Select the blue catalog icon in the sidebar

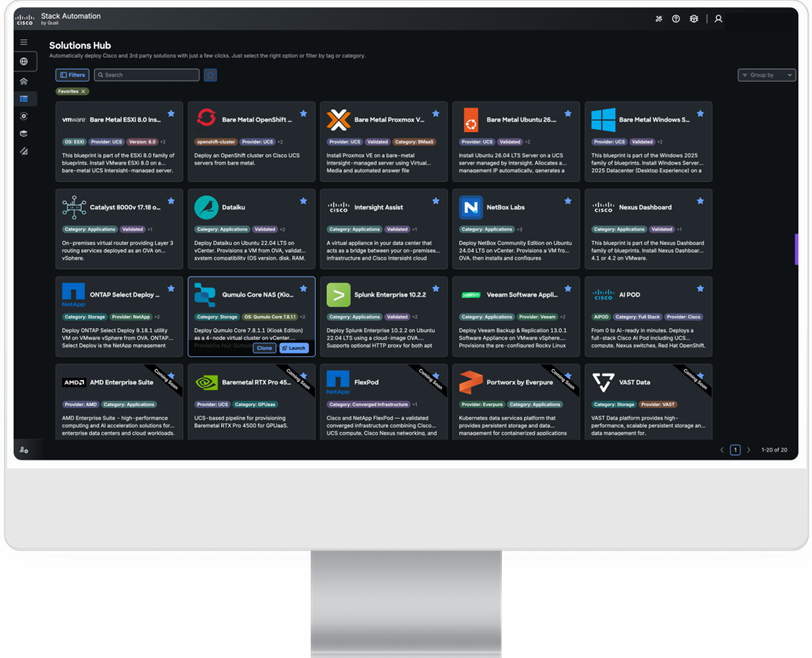[24, 98]
